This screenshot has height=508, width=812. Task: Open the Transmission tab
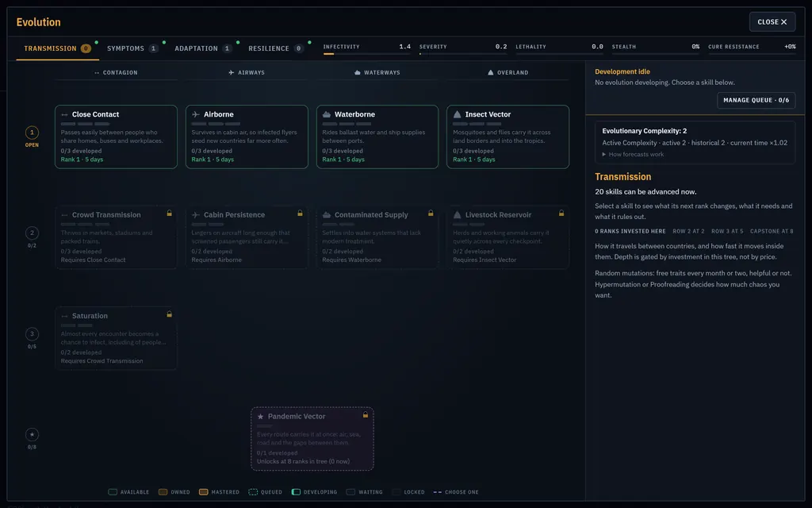57,48
